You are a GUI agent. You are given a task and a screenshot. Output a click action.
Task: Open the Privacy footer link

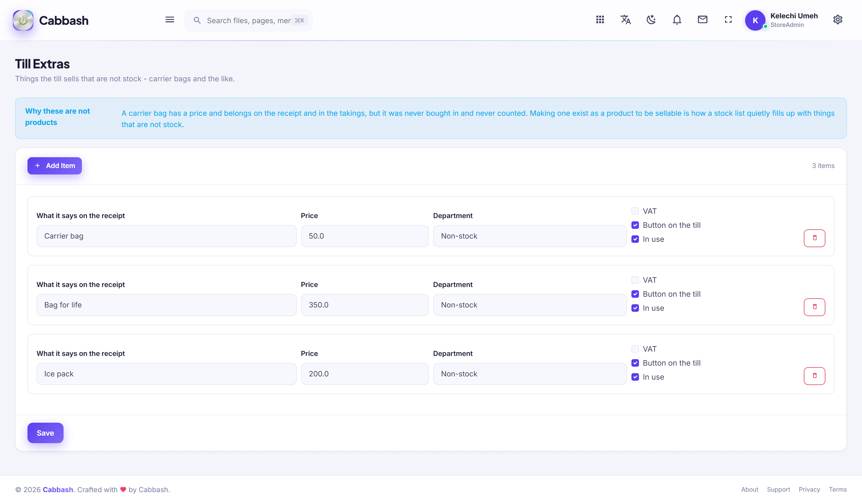(809, 489)
